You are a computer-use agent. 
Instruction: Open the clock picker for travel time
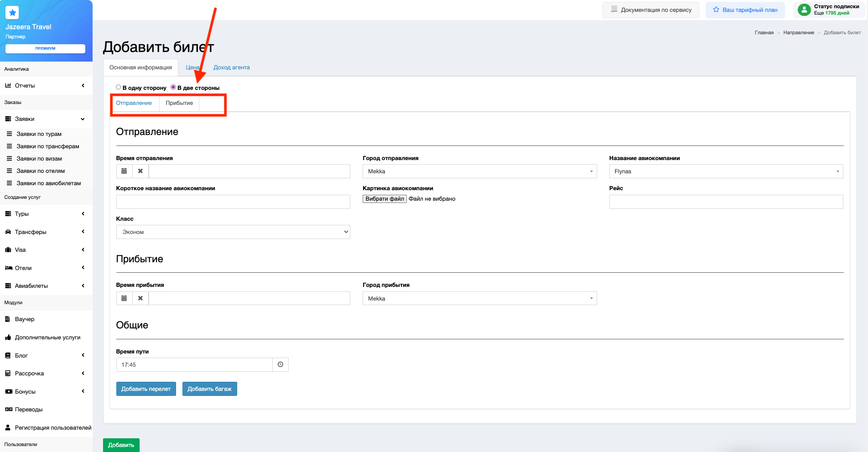click(281, 364)
